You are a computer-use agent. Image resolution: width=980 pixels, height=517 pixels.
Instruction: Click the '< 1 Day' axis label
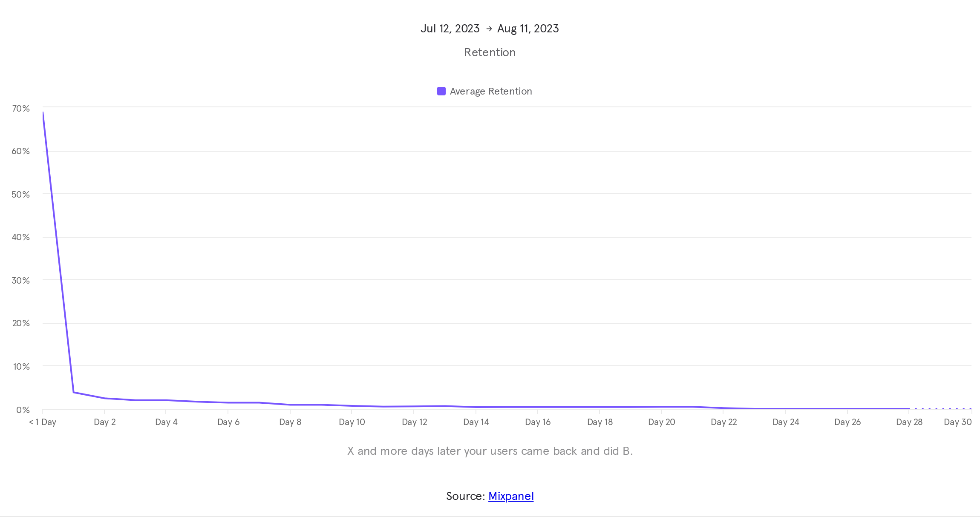(43, 422)
